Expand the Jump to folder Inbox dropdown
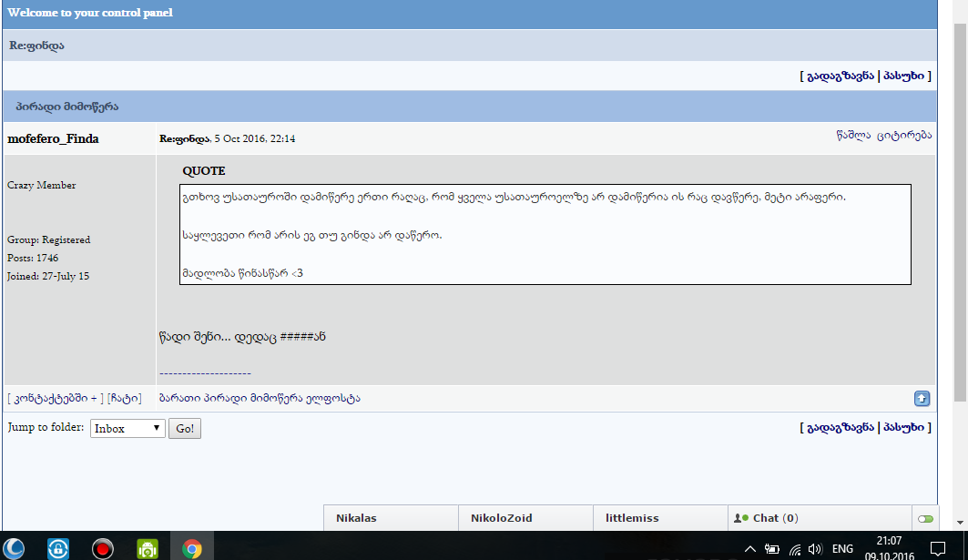This screenshot has width=968, height=560. [127, 429]
